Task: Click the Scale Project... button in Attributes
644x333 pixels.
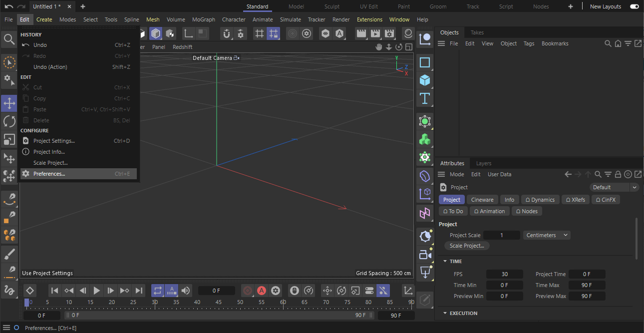Action: tap(467, 246)
